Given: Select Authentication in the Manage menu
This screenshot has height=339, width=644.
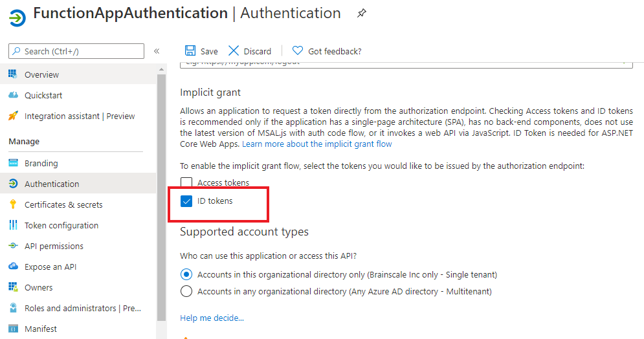Looking at the screenshot, I should 78,184.
